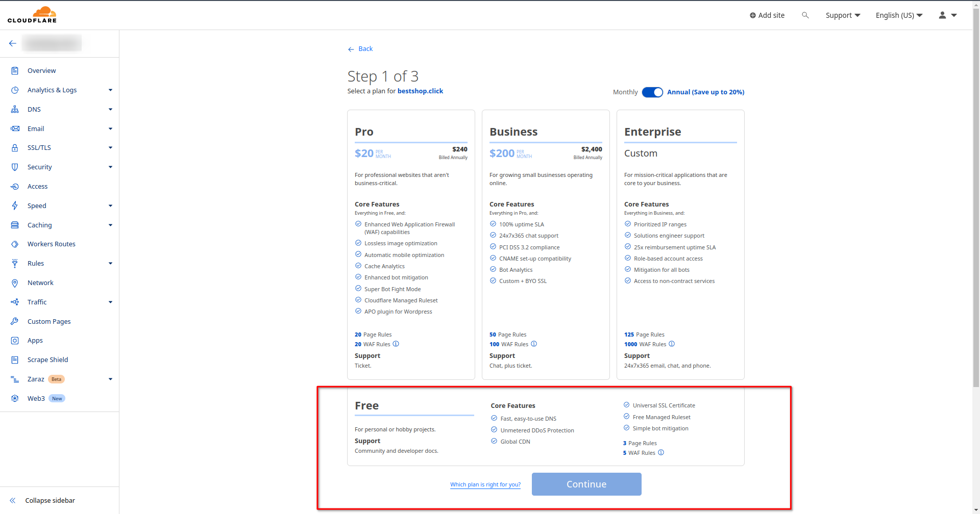The image size is (980, 514).
Task: Open search with magnifier icon
Action: pyautogui.click(x=805, y=15)
